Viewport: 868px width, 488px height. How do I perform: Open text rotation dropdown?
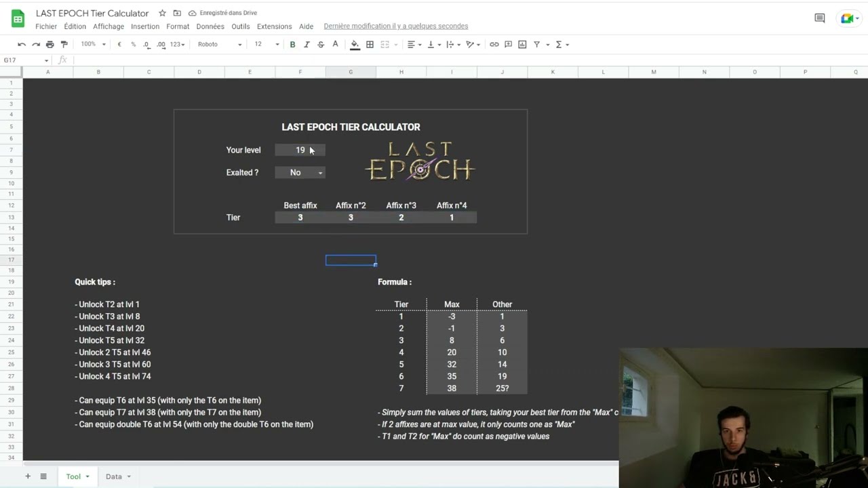coord(473,44)
